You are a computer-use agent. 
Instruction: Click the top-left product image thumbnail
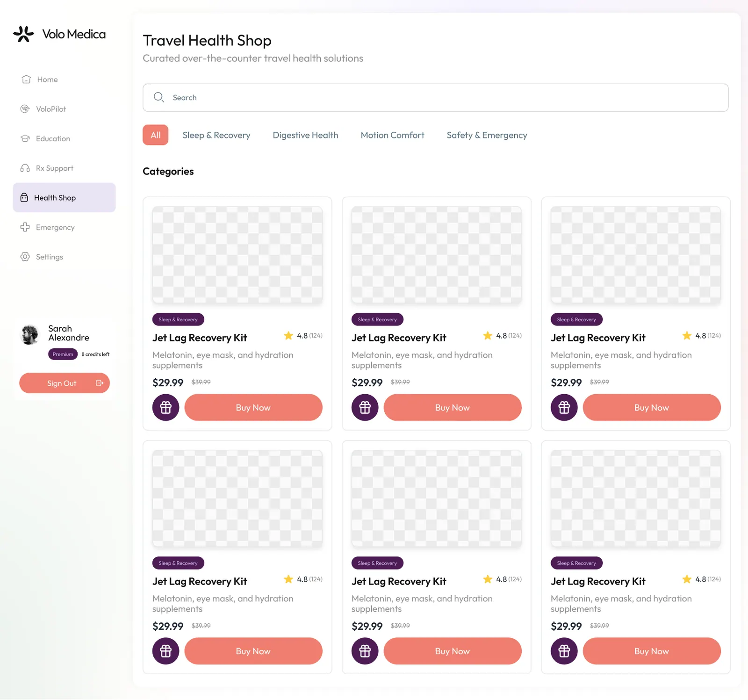[x=237, y=255]
